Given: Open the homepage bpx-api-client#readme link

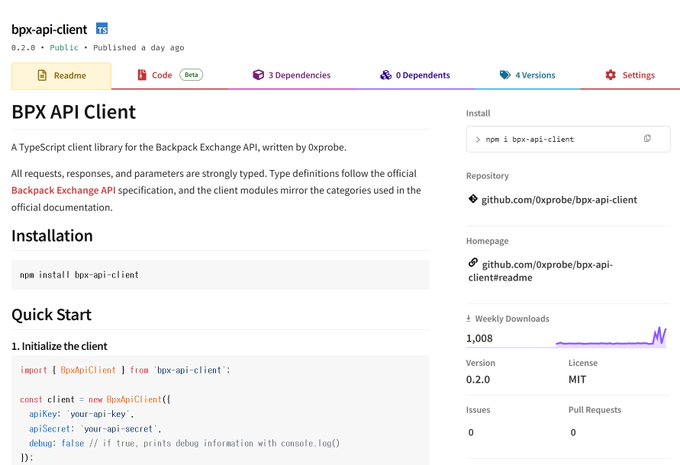Looking at the screenshot, I should coord(541,271).
